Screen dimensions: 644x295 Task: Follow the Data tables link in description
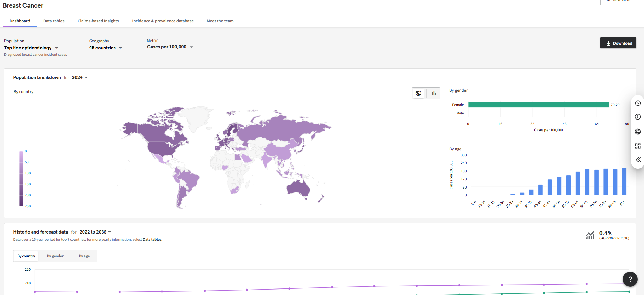click(152, 240)
